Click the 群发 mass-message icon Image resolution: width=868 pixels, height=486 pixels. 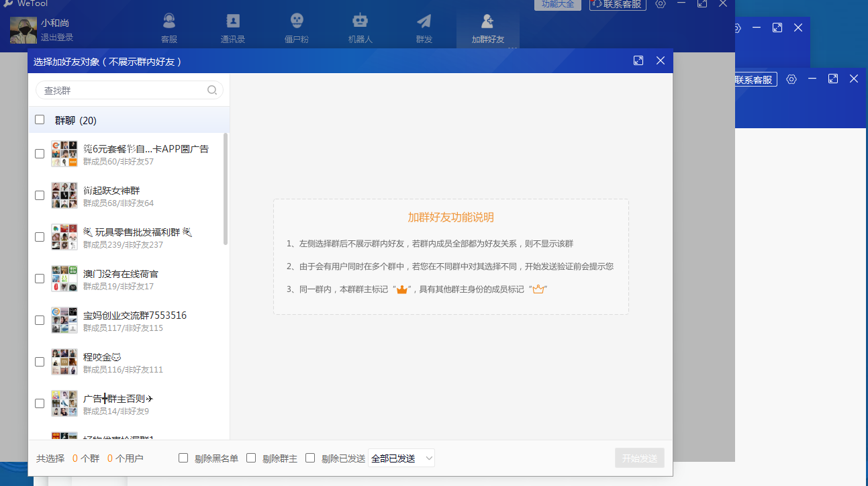click(424, 27)
